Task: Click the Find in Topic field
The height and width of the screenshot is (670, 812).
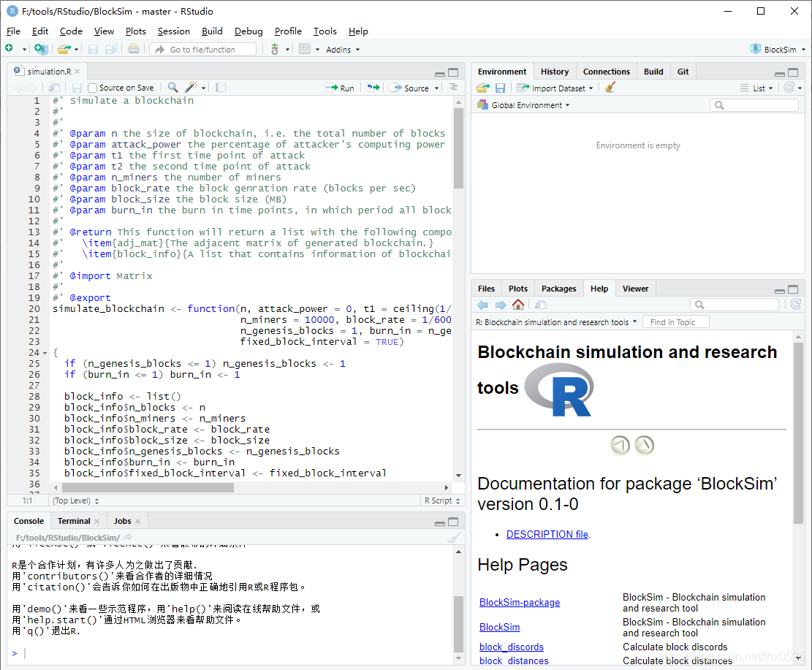Action: 676,322
